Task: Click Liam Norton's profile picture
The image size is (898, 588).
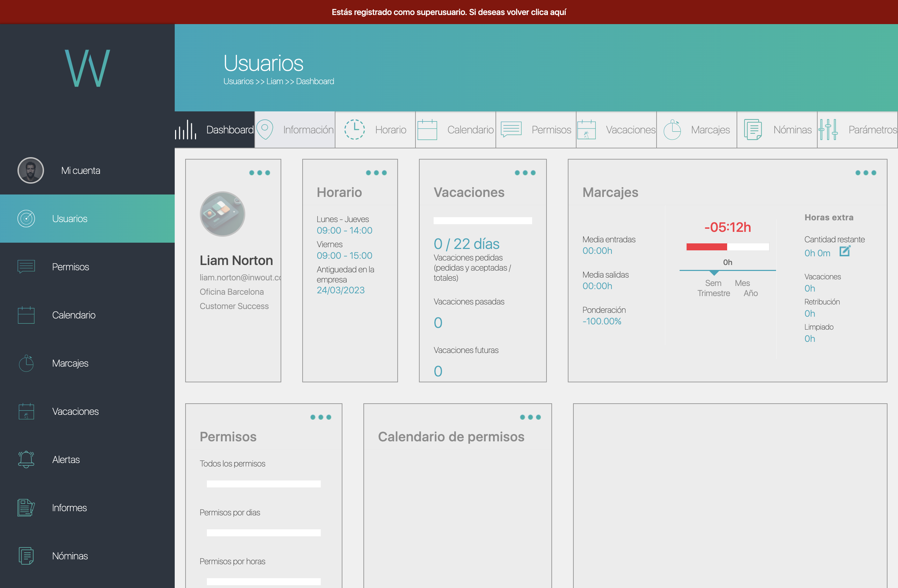Action: (223, 214)
